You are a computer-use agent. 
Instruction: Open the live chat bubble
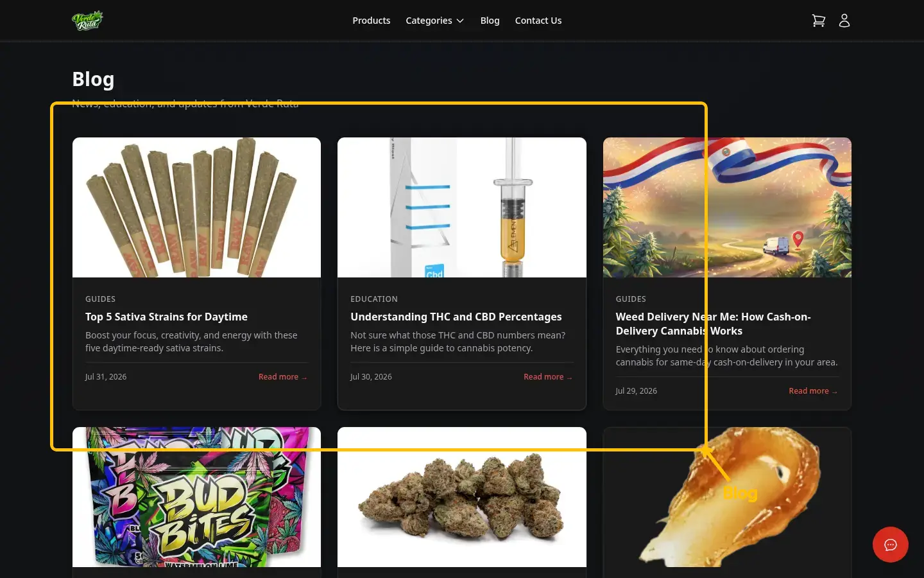click(890, 545)
